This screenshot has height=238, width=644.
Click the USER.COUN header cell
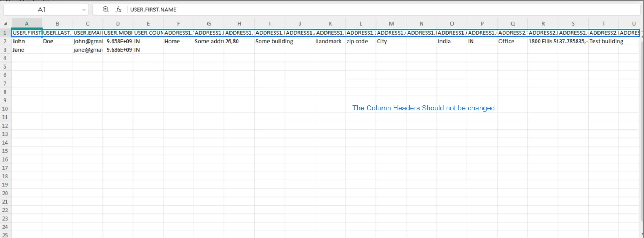(x=148, y=33)
